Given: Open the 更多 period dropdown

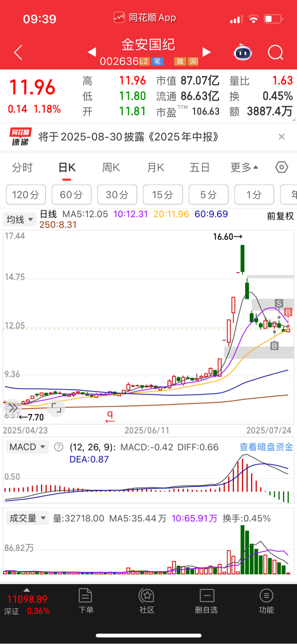Looking at the screenshot, I should (x=244, y=167).
